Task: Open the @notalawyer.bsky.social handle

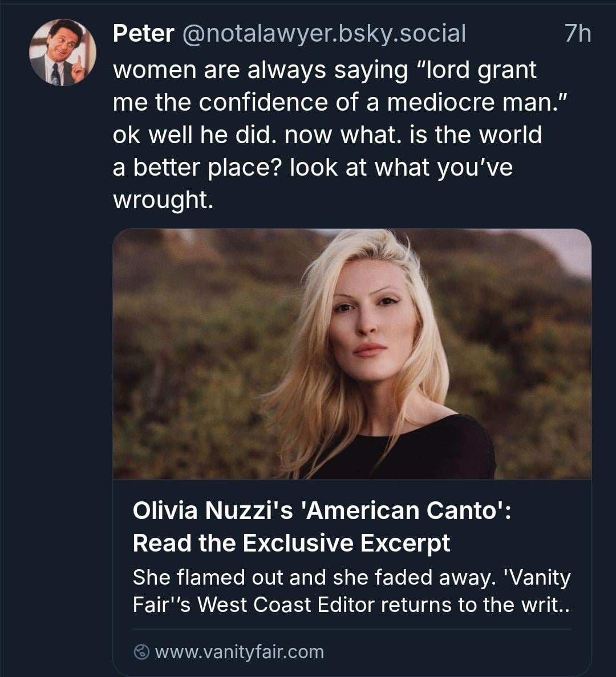Action: (323, 34)
